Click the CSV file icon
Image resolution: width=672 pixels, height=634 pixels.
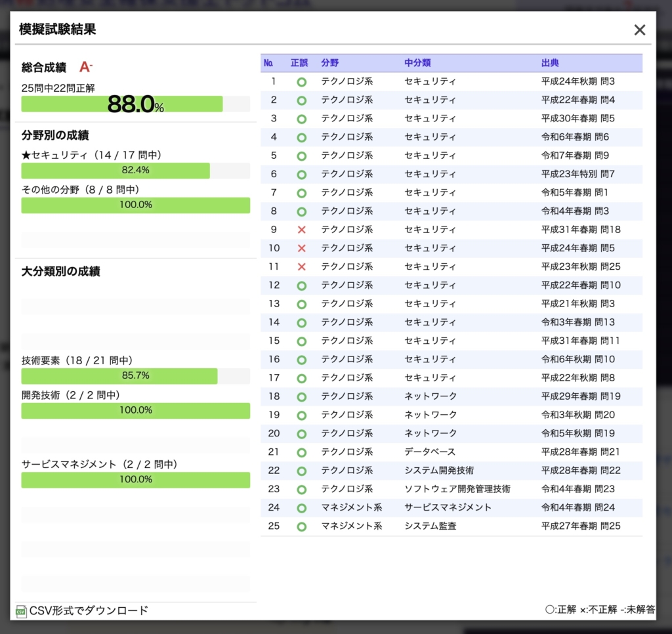click(x=21, y=611)
